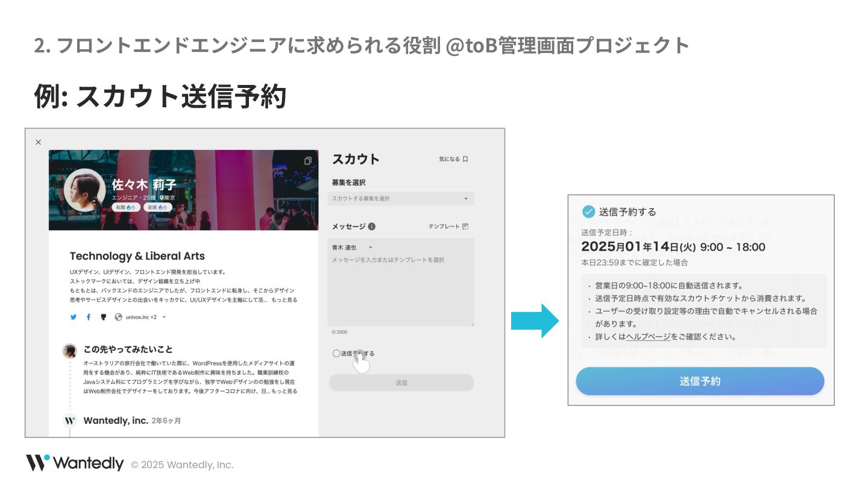Click もっと見る under この先やってみたいこと

(284, 391)
